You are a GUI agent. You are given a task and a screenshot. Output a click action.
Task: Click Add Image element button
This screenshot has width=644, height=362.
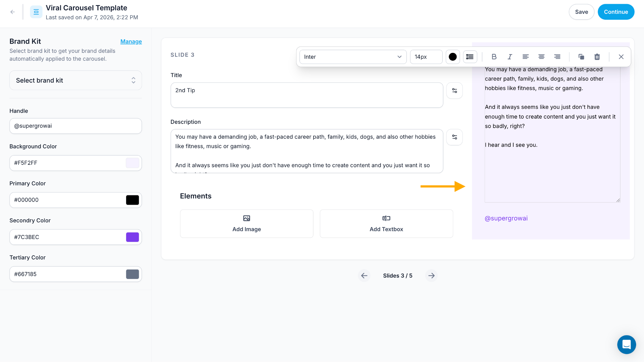[247, 224]
